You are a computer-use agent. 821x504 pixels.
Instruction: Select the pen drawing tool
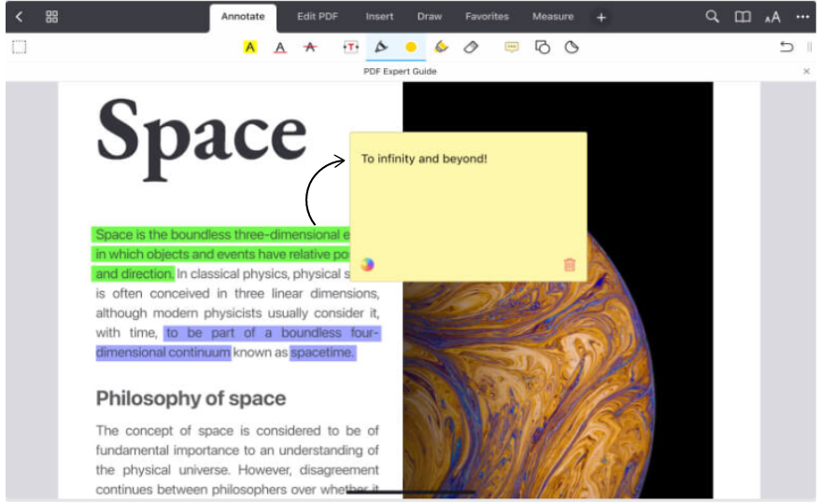[x=380, y=48]
